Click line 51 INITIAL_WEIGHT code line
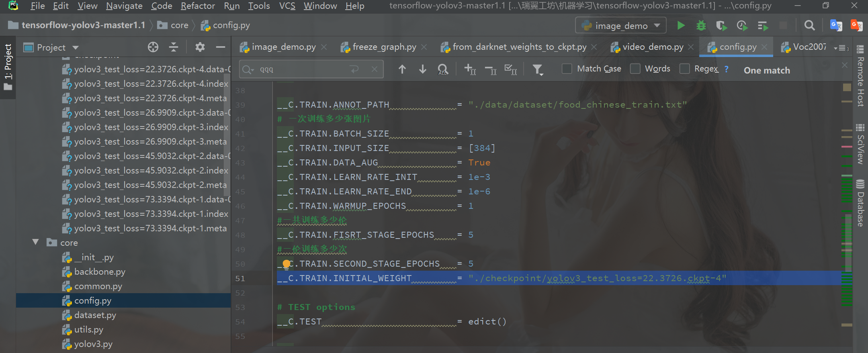 pyautogui.click(x=502, y=278)
